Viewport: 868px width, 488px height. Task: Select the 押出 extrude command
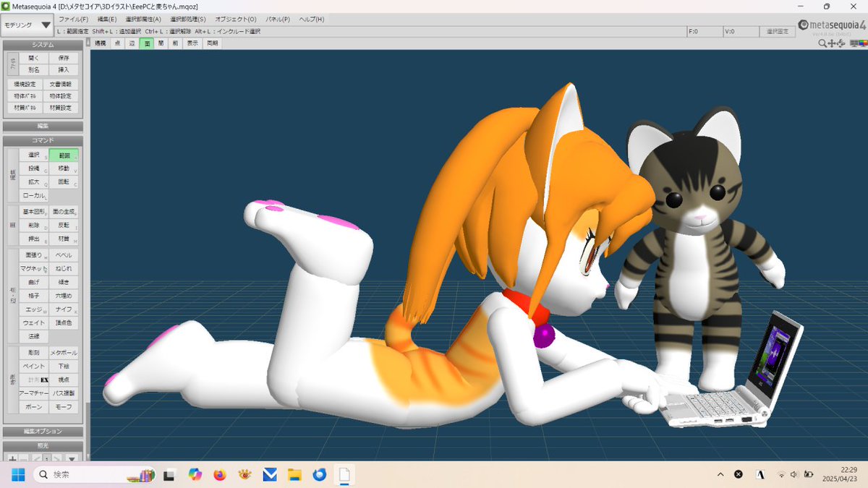click(33, 239)
